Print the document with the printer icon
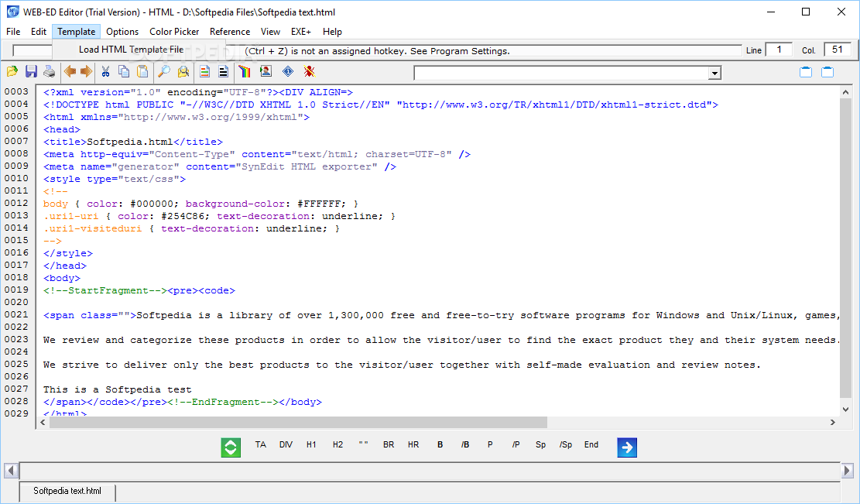The height and width of the screenshot is (504, 860). pyautogui.click(x=50, y=71)
